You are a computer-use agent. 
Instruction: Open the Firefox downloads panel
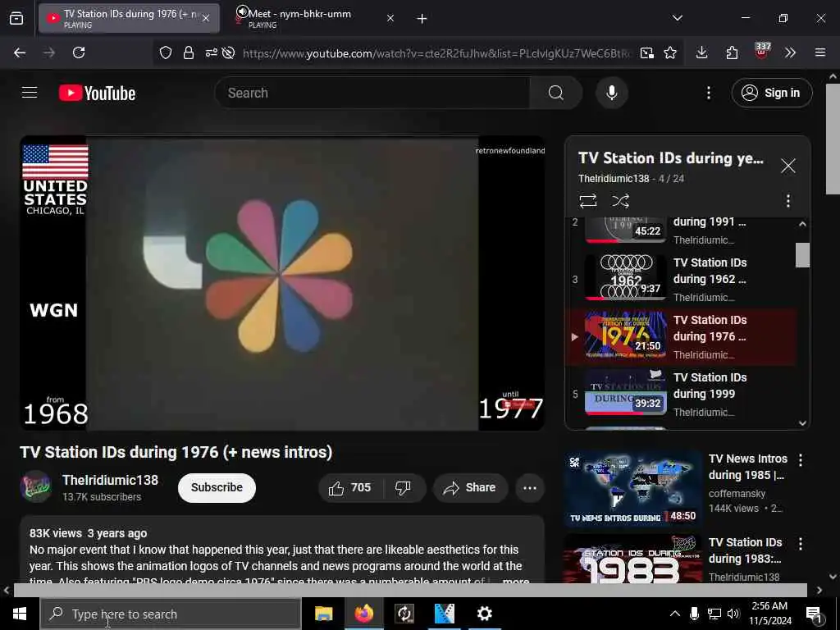pos(702,52)
